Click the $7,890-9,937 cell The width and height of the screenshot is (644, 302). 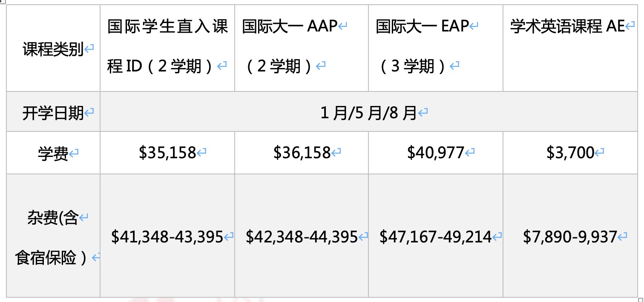click(570, 237)
